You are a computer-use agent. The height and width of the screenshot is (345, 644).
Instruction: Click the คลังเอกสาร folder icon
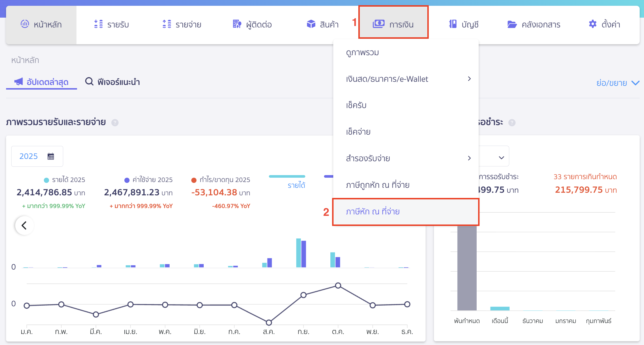coord(512,24)
